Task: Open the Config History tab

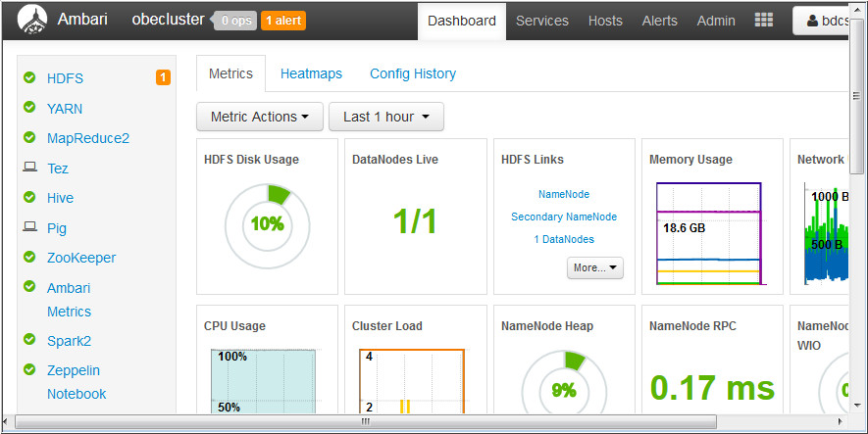Action: (413, 73)
